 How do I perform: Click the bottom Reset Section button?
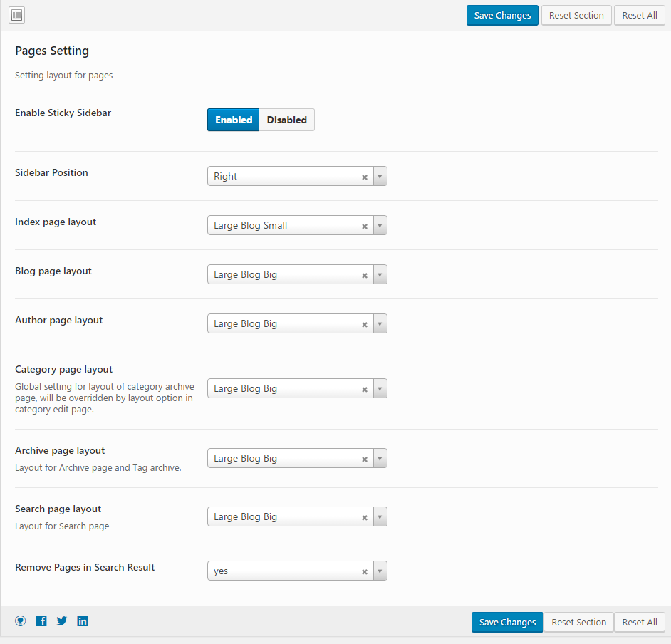click(578, 622)
